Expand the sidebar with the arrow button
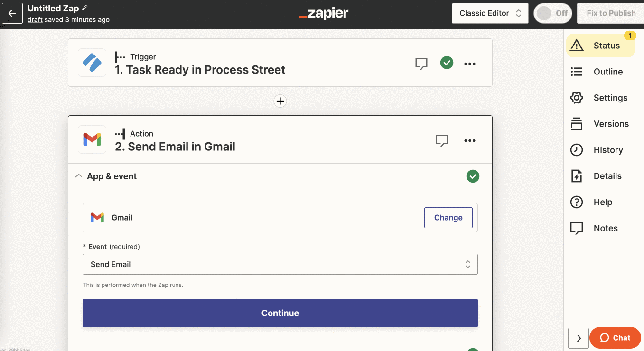644x351 pixels. (579, 338)
